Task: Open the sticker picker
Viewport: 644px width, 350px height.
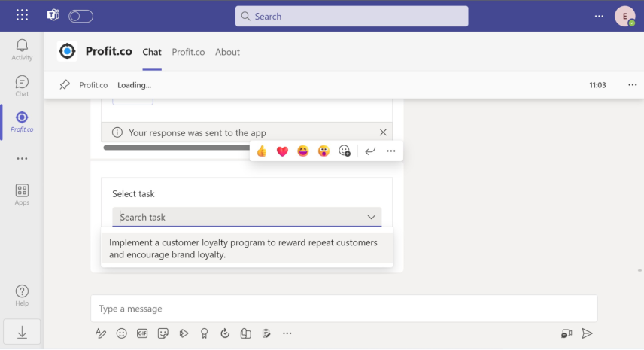Action: tap(163, 333)
